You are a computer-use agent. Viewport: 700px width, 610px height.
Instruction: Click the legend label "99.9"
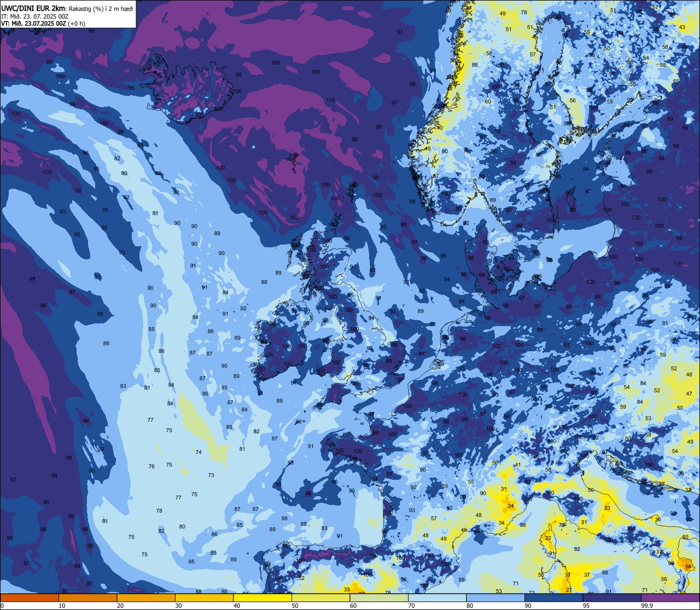(647, 606)
